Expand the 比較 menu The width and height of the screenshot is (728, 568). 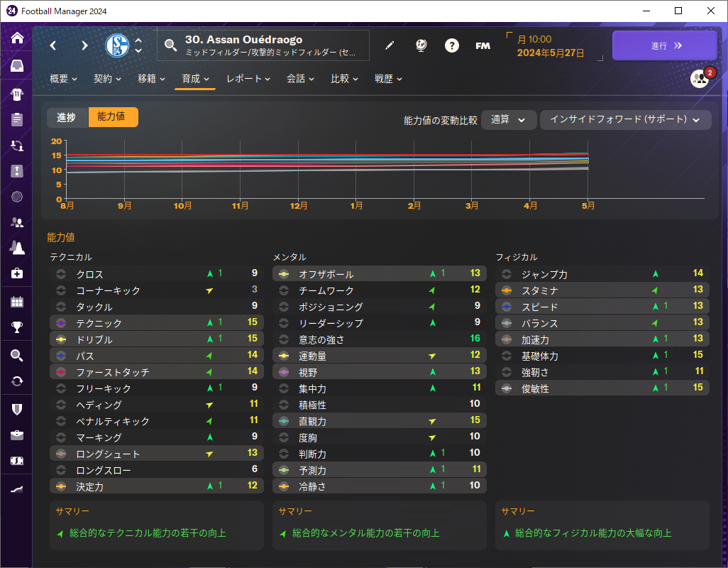345,79
